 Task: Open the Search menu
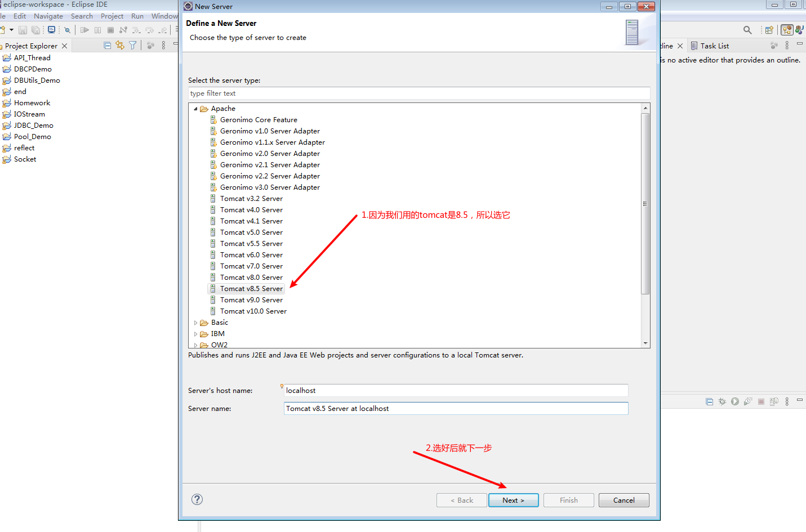click(x=82, y=16)
